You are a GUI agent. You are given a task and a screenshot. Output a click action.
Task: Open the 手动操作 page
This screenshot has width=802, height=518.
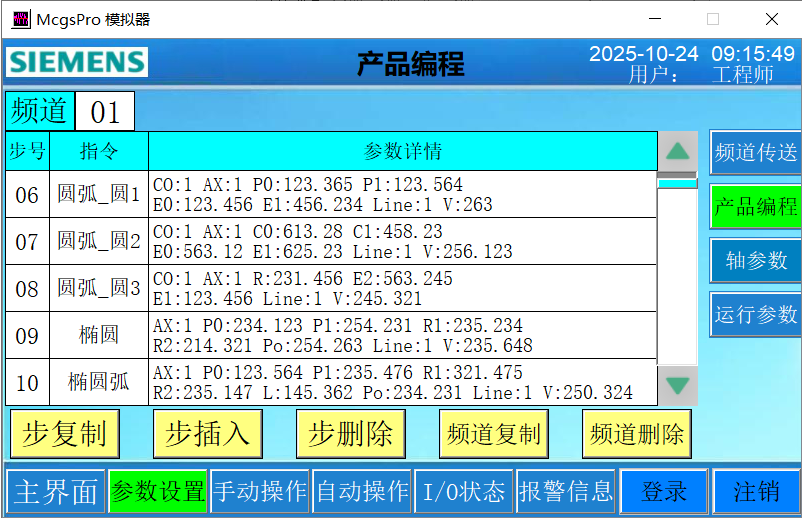pos(260,492)
